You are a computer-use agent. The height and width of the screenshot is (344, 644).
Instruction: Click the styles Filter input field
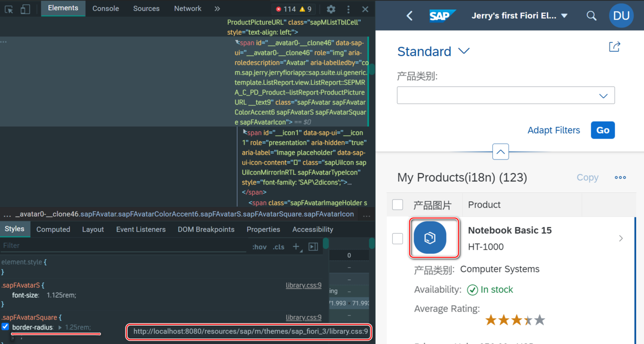125,246
